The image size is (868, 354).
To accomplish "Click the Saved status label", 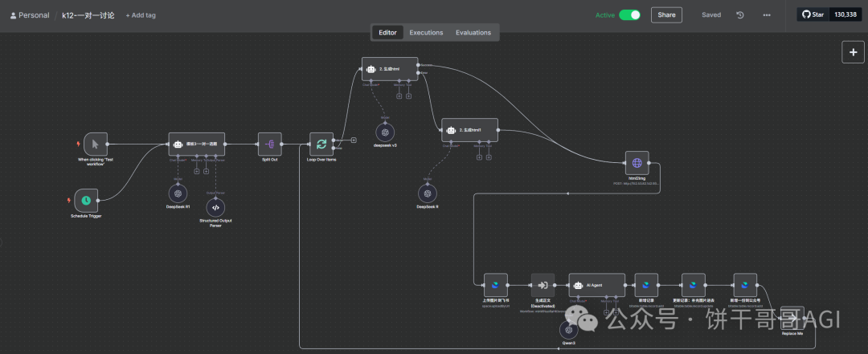I will (711, 15).
